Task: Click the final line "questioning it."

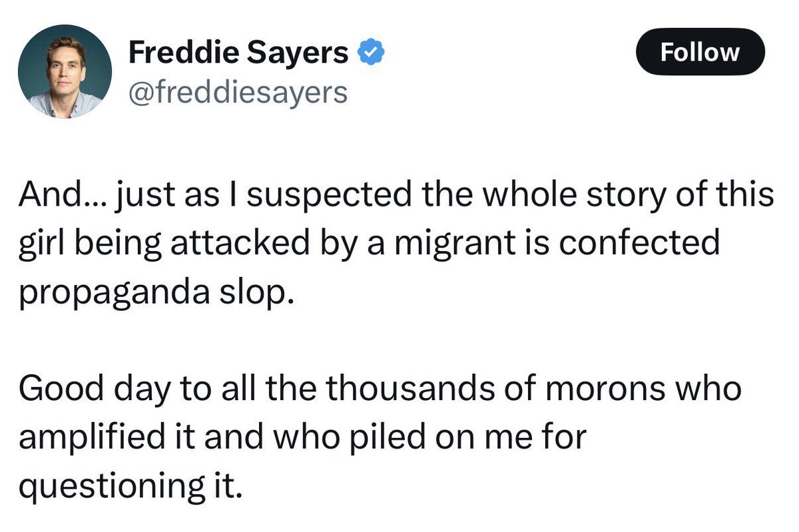Action: click(x=127, y=483)
